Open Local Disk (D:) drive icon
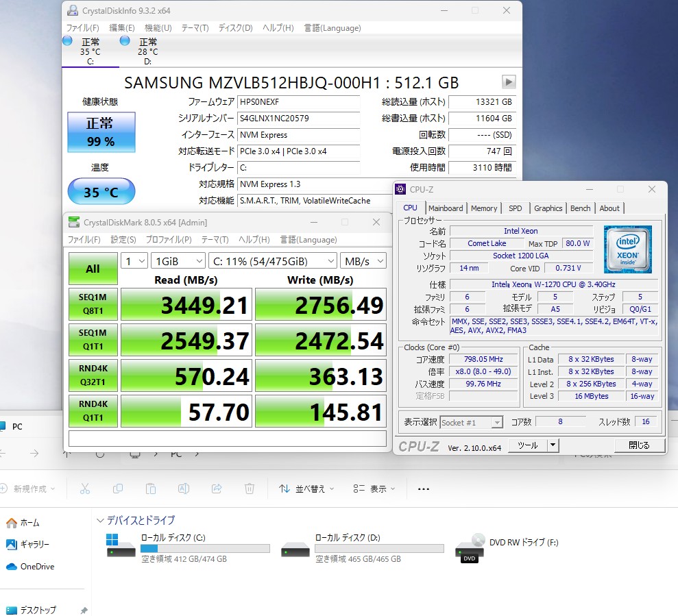The height and width of the screenshot is (616, 678). 295,550
